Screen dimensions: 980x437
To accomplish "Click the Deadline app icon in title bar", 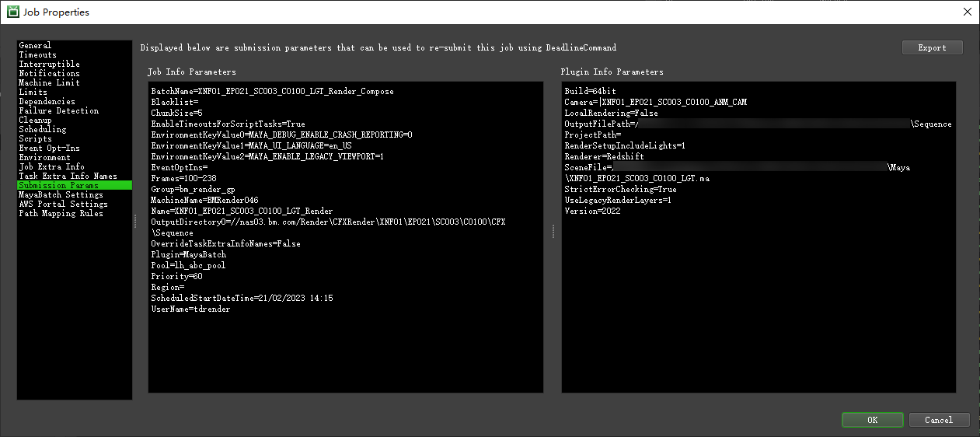I will (12, 12).
